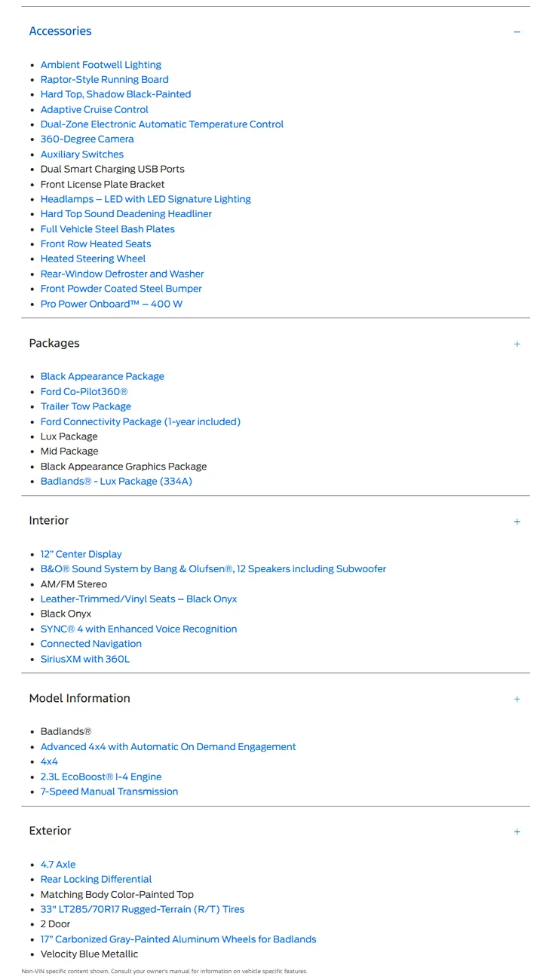Open the 7-Speed Manual Transmission link
Viewport: 546px width, 980px height.
click(x=109, y=792)
